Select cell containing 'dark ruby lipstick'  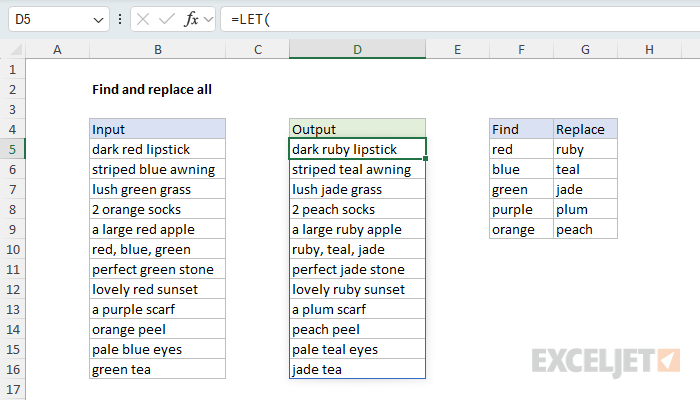click(357, 149)
